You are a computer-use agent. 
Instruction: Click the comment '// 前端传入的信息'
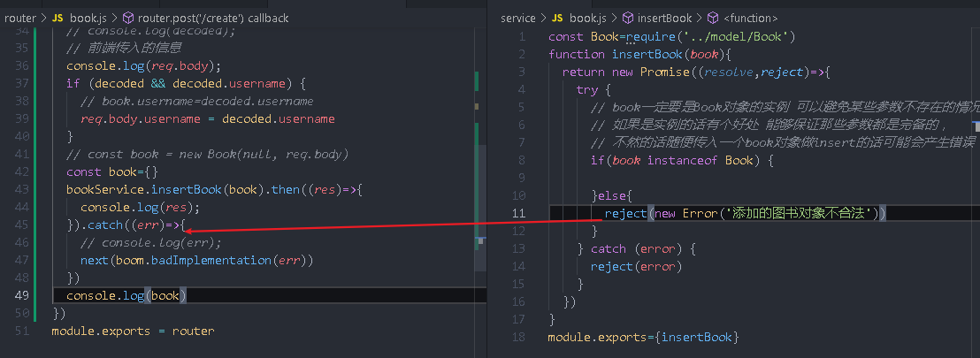point(125,48)
